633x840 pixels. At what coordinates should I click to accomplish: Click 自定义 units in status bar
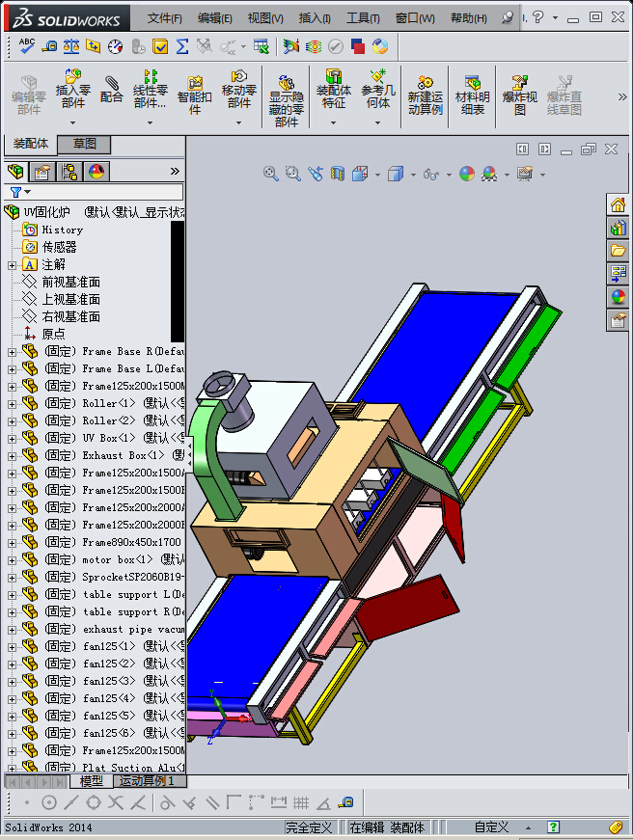coord(491,827)
